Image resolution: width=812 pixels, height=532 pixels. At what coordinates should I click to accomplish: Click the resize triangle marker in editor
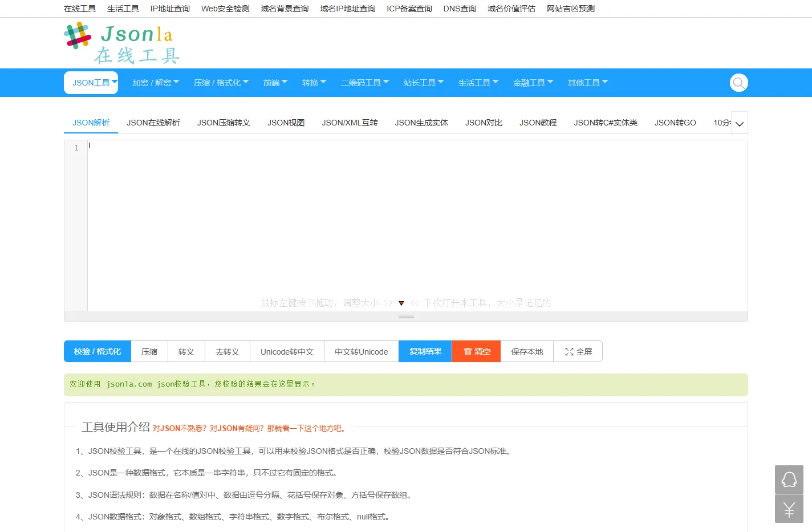(401, 303)
